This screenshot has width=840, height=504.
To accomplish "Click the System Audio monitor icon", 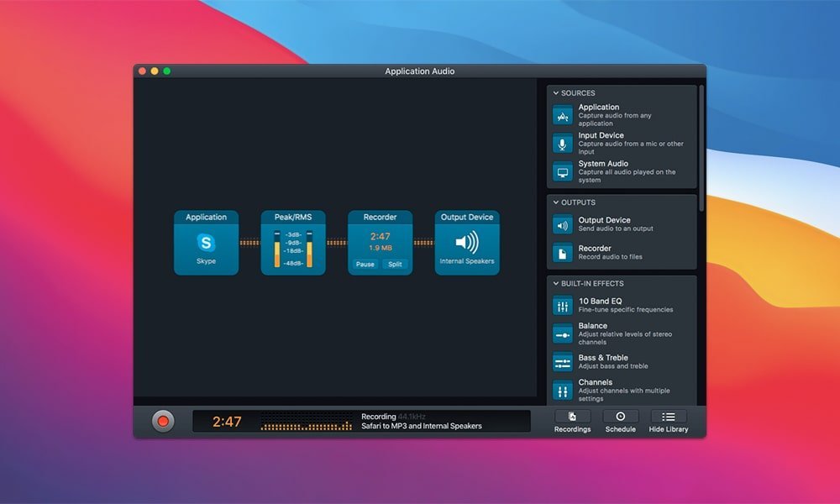I will (562, 172).
